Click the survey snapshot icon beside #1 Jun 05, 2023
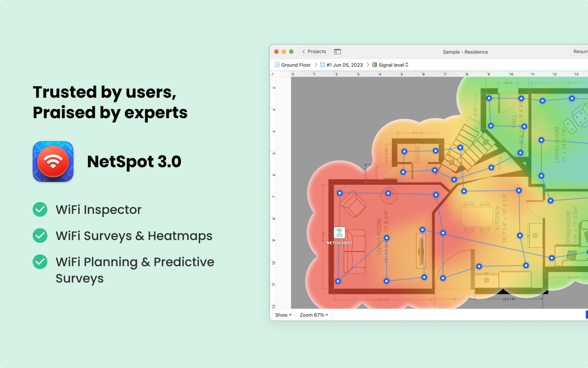This screenshot has width=588, height=368. click(x=323, y=65)
